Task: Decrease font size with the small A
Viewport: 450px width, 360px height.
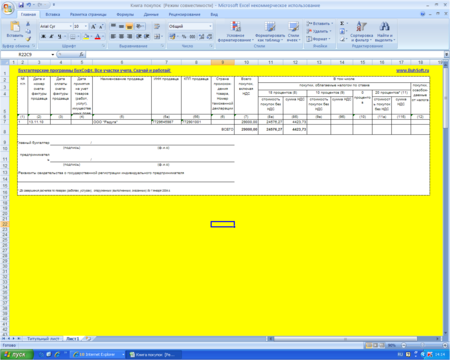Action: [x=101, y=26]
